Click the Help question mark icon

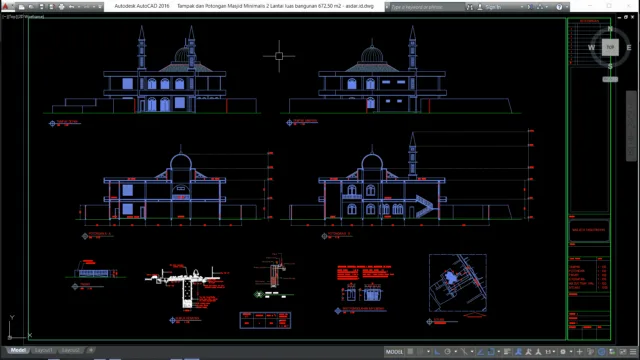559,7
